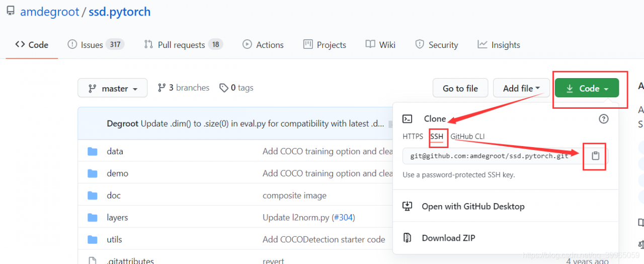Switch to the HTTPS clone tab
The height and width of the screenshot is (264, 644).
click(413, 136)
